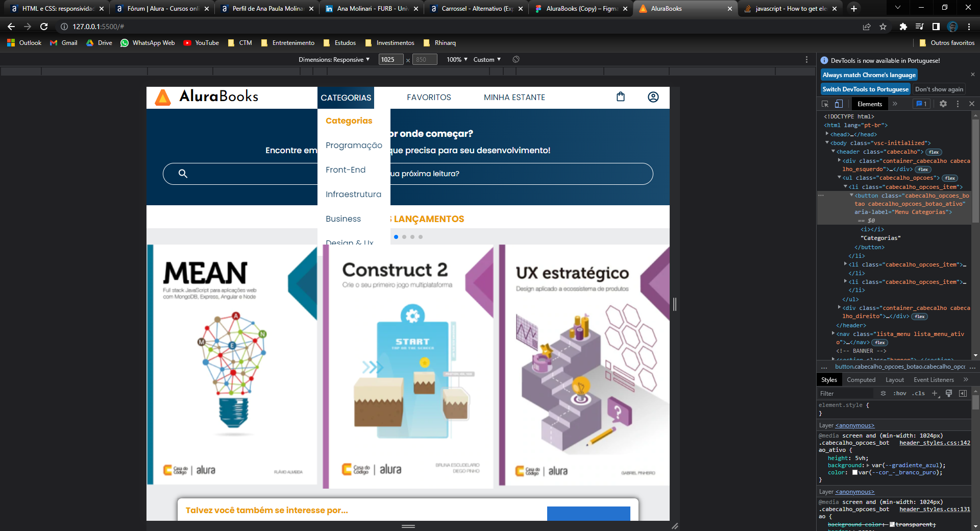Select the fourth carousel dot indicator

coord(421,237)
